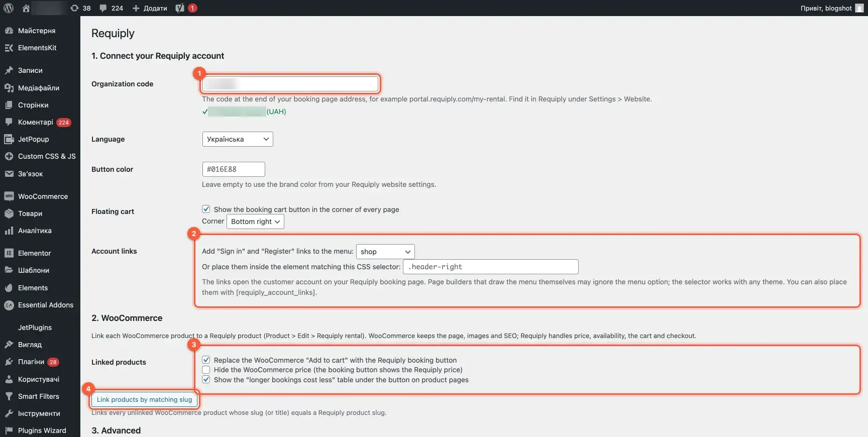Toggle the floating booking cart checkbox
This screenshot has height=437, width=868.
(206, 209)
